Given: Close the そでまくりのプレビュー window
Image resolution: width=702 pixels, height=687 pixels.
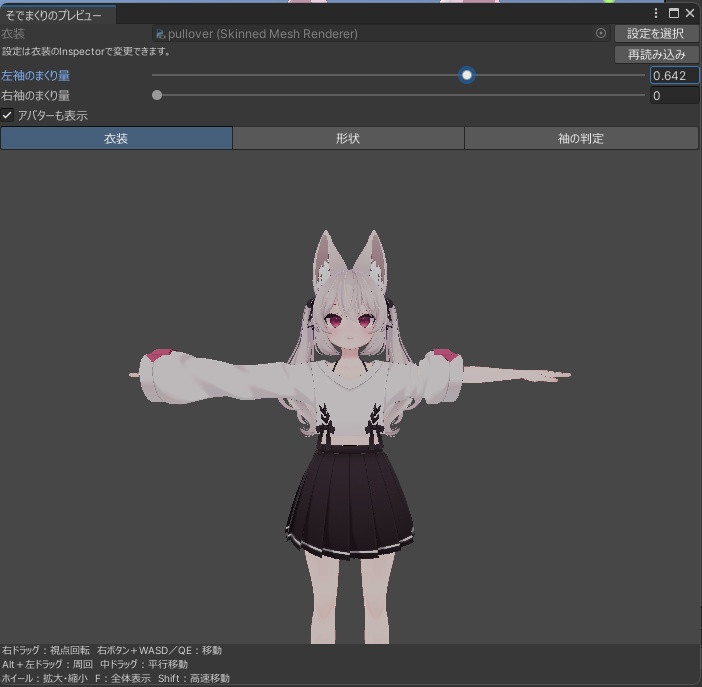Looking at the screenshot, I should (x=690, y=13).
